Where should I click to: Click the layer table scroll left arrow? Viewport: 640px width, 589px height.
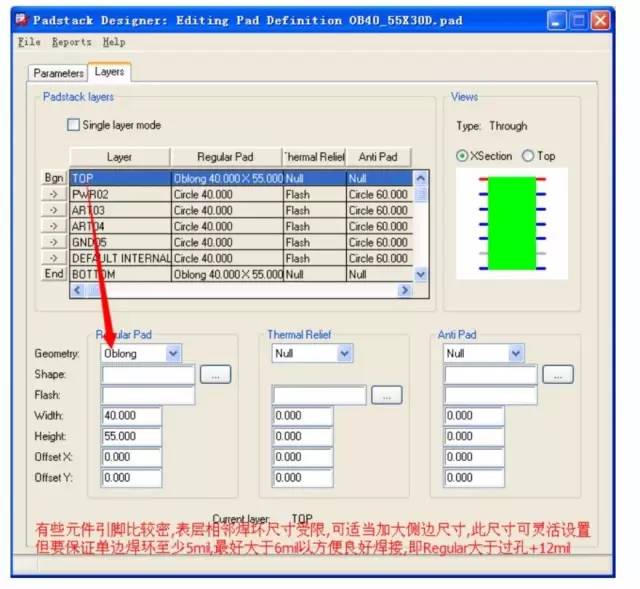click(x=77, y=290)
